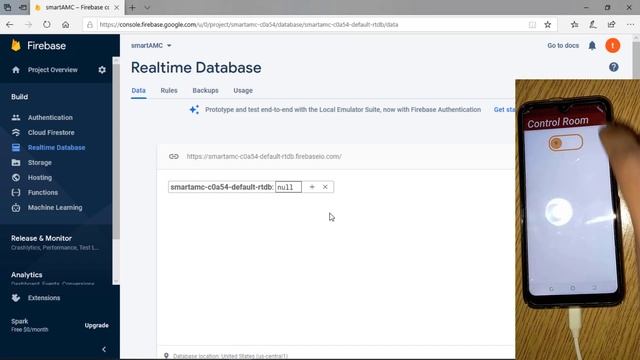The width and height of the screenshot is (640, 360).
Task: Click Go to docs link
Action: pos(563,46)
